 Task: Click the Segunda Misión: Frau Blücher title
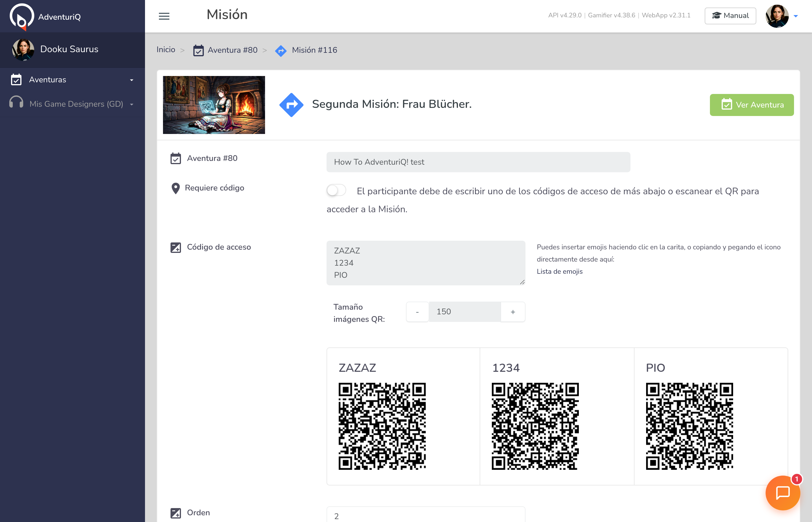pos(391,104)
